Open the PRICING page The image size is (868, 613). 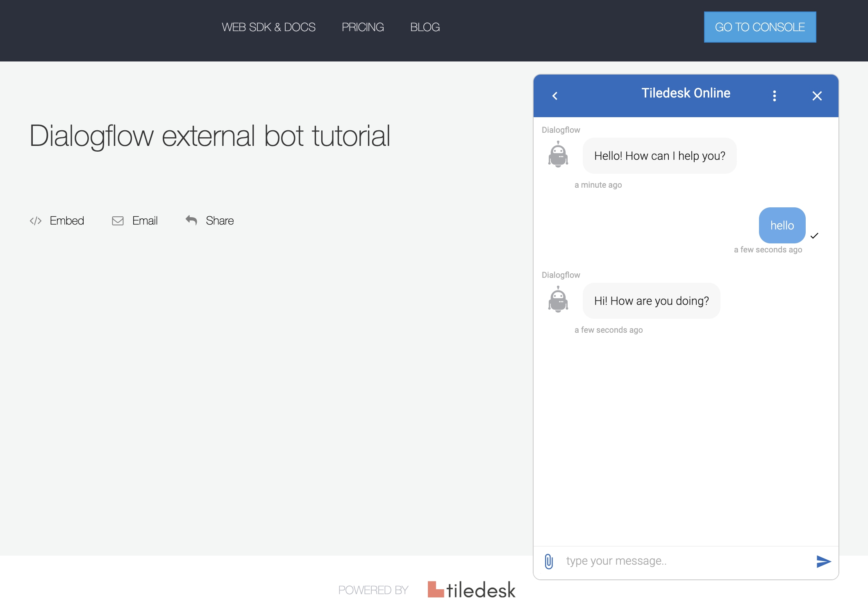tap(363, 27)
